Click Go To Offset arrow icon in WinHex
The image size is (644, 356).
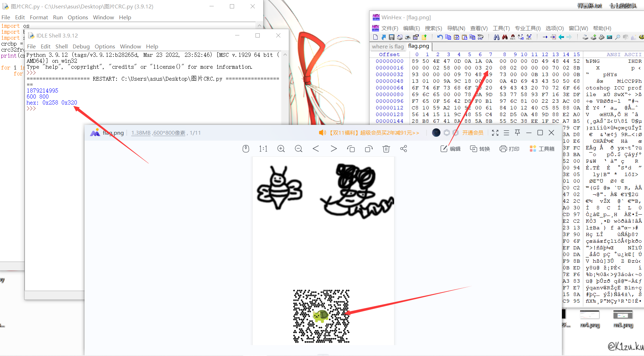click(x=545, y=37)
